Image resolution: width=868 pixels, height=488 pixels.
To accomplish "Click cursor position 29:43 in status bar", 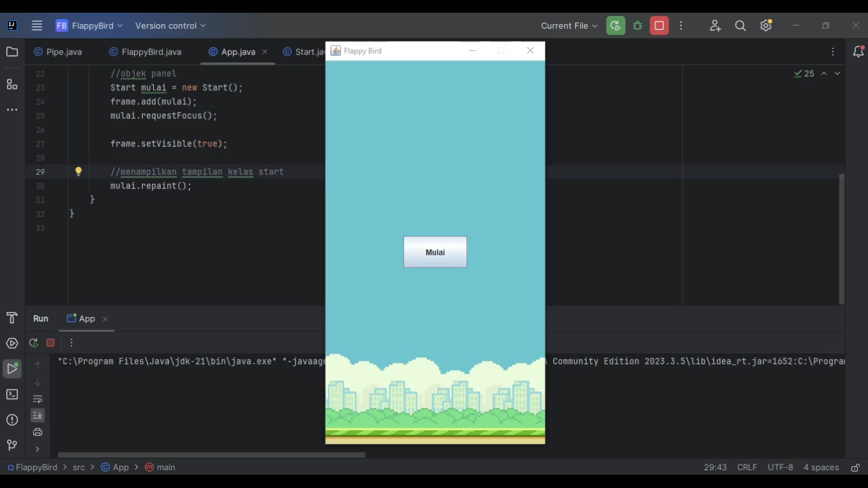I will (715, 467).
